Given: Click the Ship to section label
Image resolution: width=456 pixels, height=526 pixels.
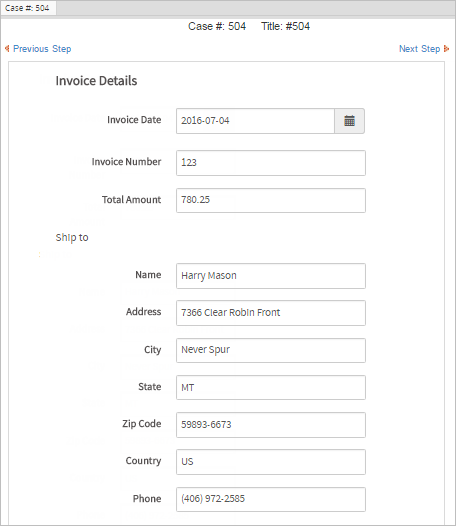Looking at the screenshot, I should tap(72, 238).
